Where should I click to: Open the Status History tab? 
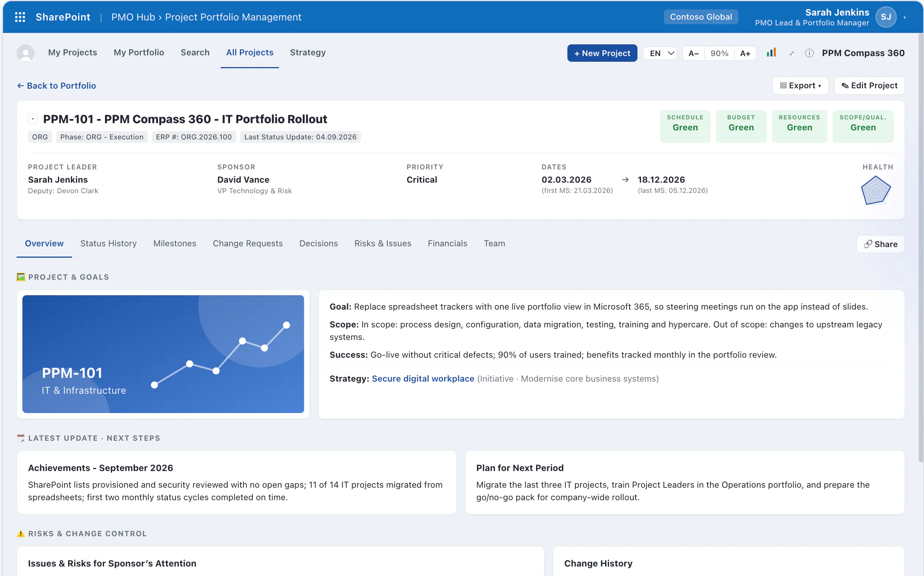tap(109, 243)
